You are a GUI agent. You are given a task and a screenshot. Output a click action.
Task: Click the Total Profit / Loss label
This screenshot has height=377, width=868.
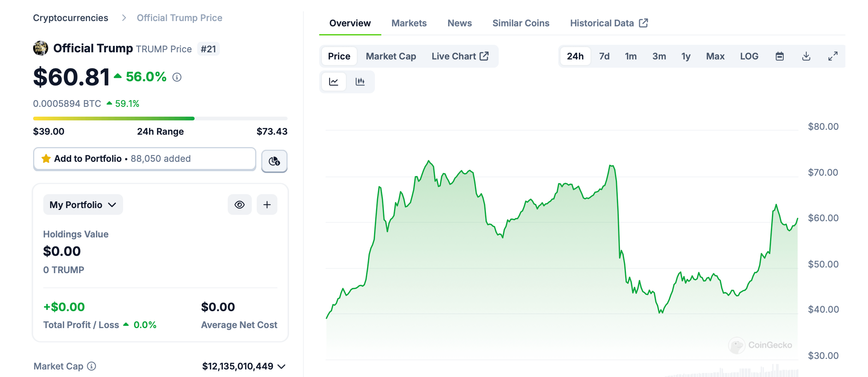pyautogui.click(x=81, y=325)
